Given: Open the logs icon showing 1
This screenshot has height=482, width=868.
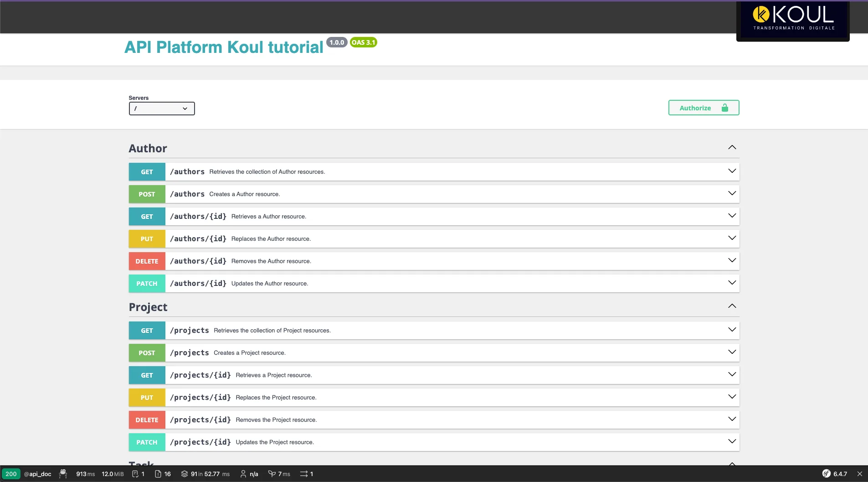Looking at the screenshot, I should [x=138, y=474].
